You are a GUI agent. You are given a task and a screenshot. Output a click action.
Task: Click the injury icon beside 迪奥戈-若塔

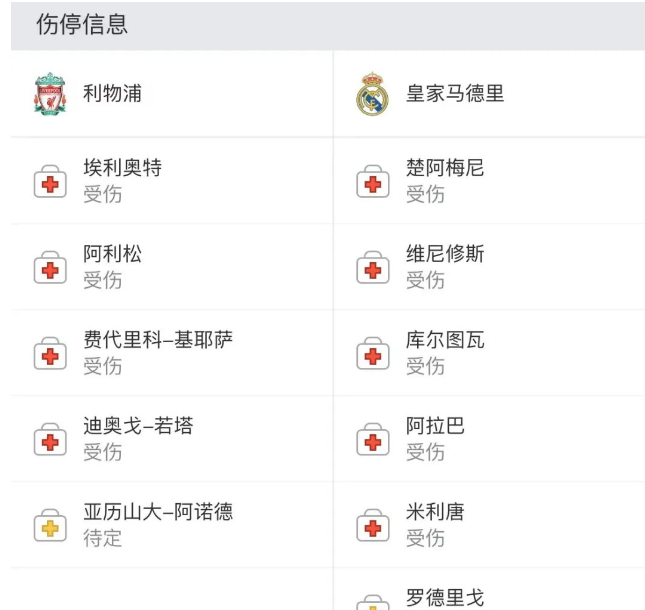(x=50, y=439)
